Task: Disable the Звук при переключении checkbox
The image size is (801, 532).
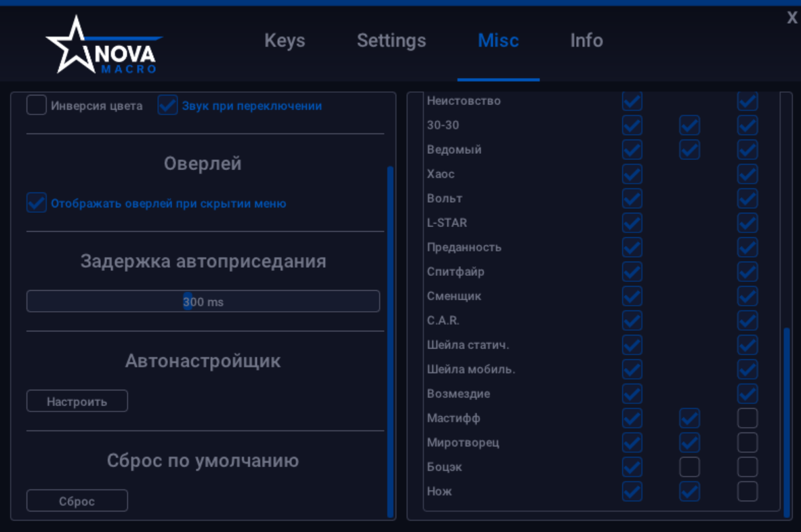Action: tap(167, 106)
